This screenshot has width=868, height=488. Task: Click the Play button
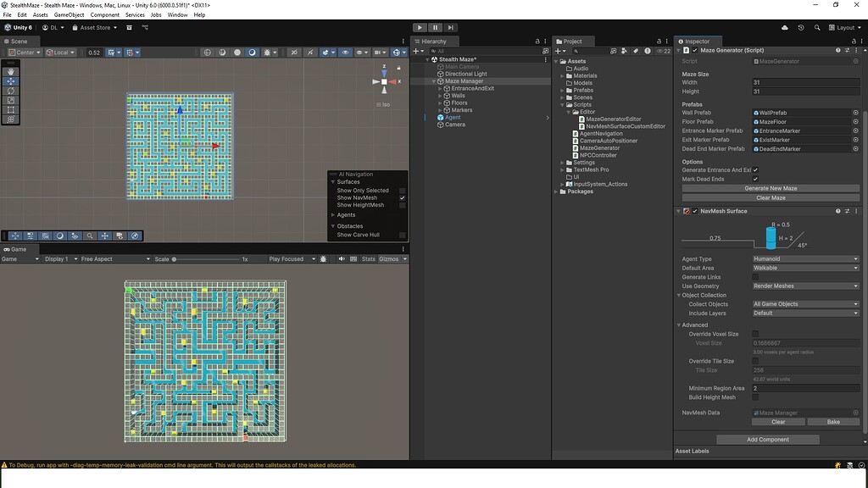click(420, 27)
